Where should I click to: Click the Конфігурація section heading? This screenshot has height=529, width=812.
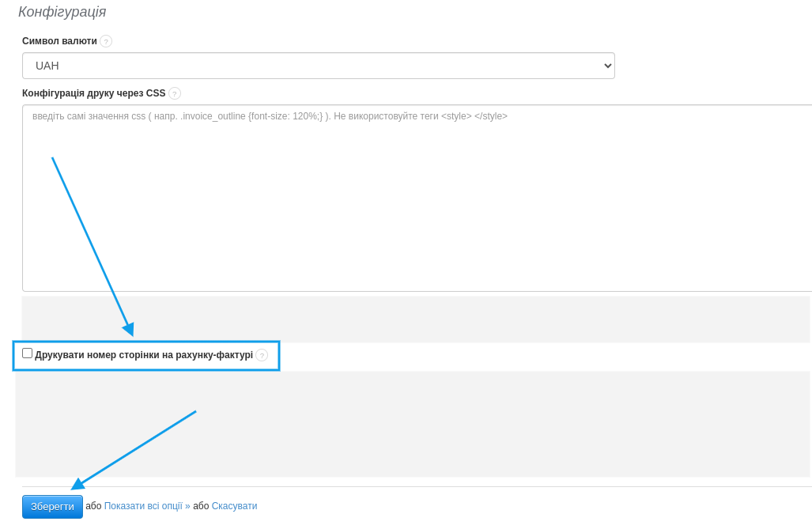point(62,12)
